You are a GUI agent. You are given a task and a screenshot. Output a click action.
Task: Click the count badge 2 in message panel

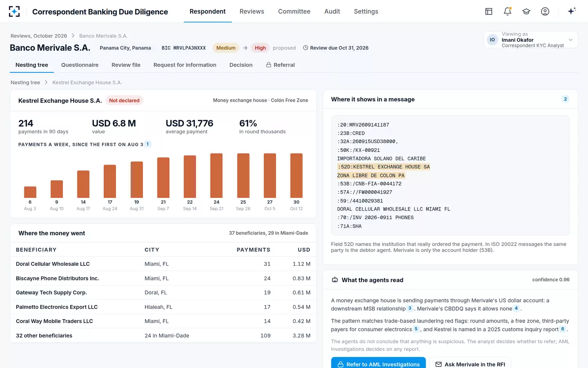[x=566, y=99]
